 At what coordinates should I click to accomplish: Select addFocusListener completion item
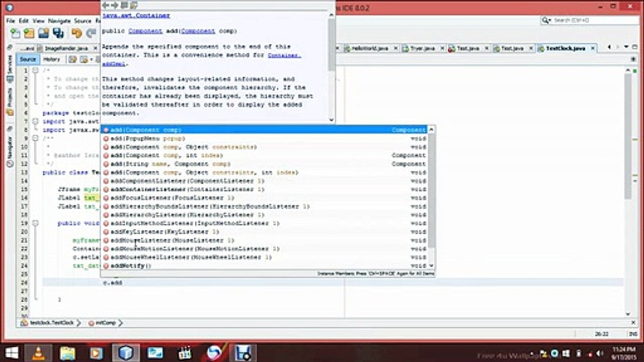tap(265, 198)
